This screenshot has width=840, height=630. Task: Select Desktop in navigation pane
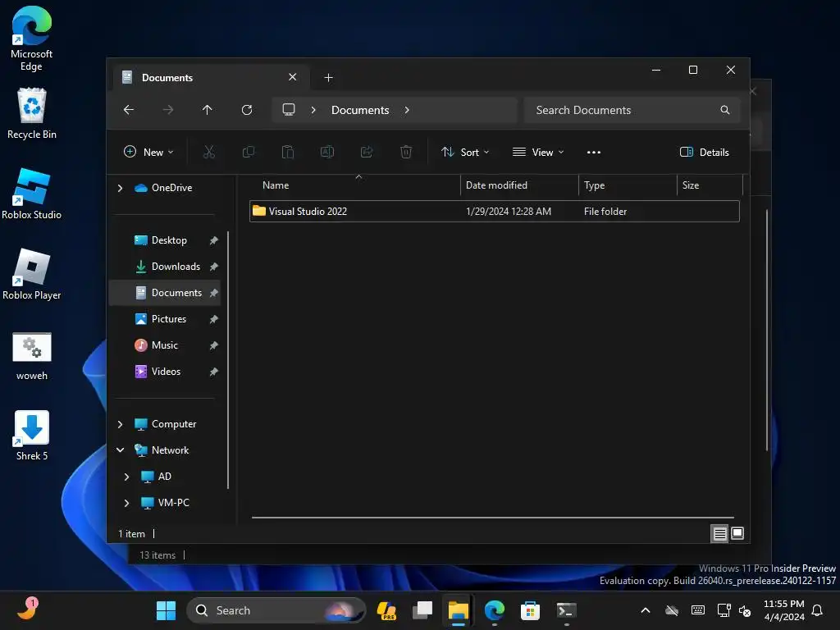point(169,240)
